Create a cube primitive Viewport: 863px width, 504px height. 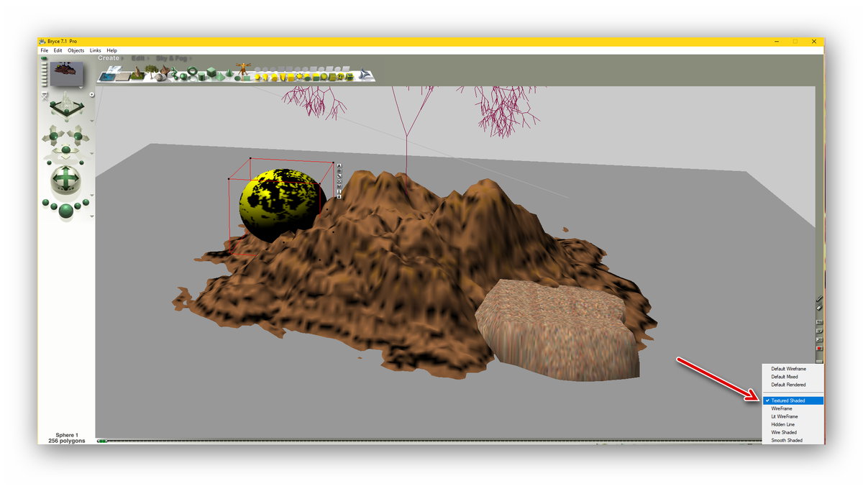pyautogui.click(x=211, y=72)
